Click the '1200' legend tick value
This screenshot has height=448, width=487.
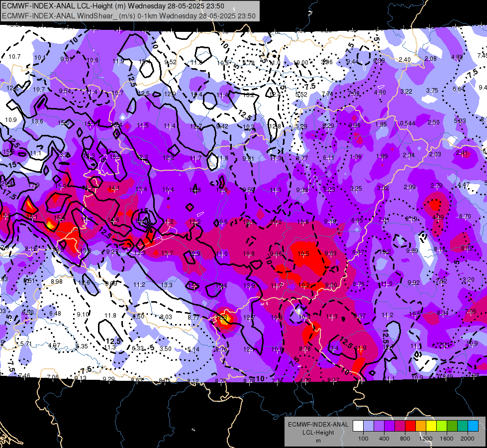pos(425,439)
